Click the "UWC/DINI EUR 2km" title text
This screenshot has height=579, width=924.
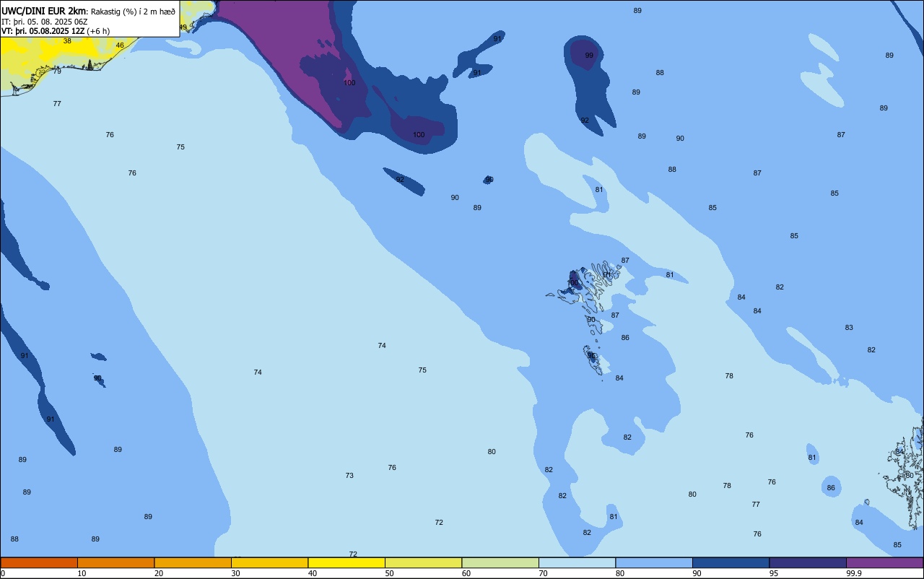(43, 11)
